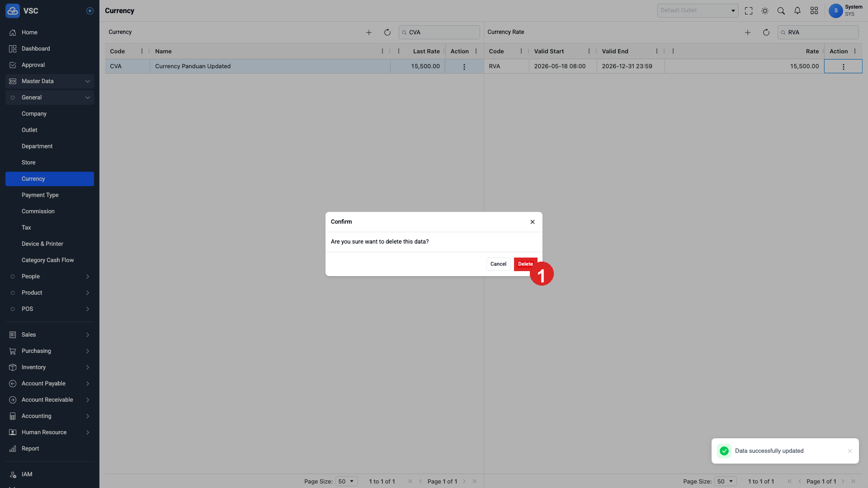Change Currency table page size dropdown

(347, 482)
